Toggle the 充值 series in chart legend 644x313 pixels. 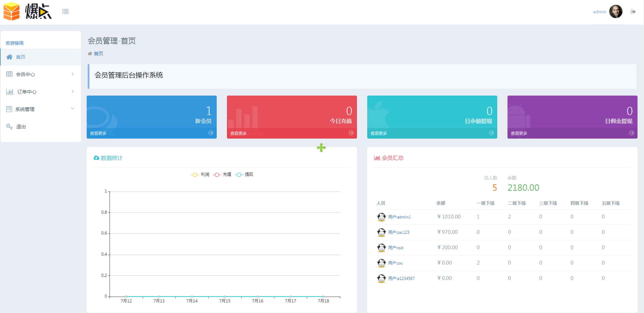[x=222, y=174]
